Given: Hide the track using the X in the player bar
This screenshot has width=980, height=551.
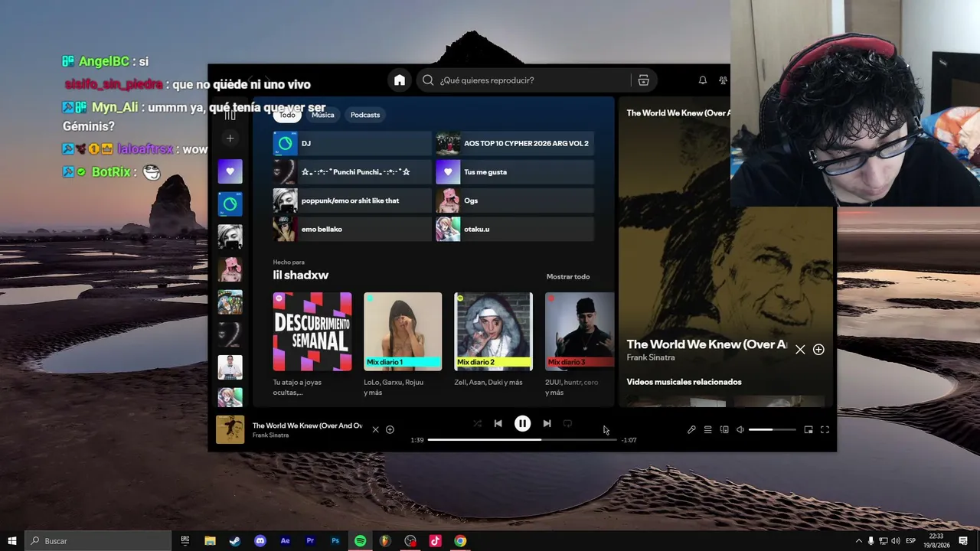Looking at the screenshot, I should [375, 430].
